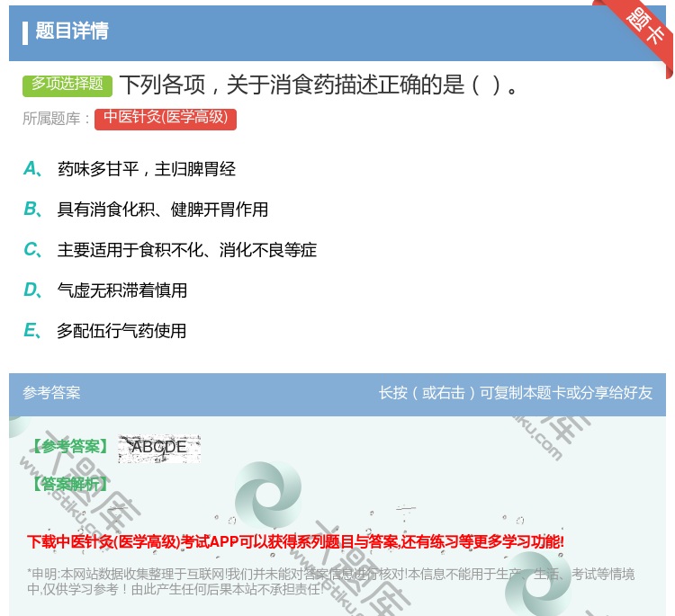Click the grey 申明 disclaimer text
The width and height of the screenshot is (675, 616).
pos(330,581)
